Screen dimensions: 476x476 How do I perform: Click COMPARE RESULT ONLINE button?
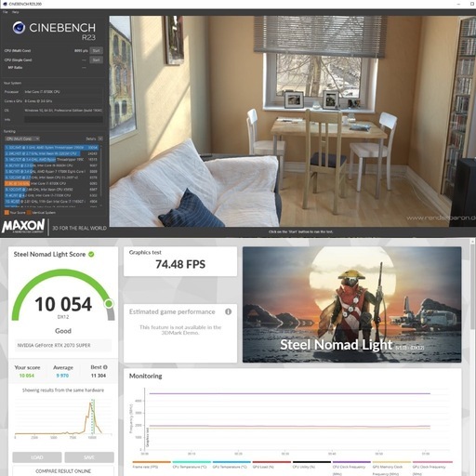(63, 471)
